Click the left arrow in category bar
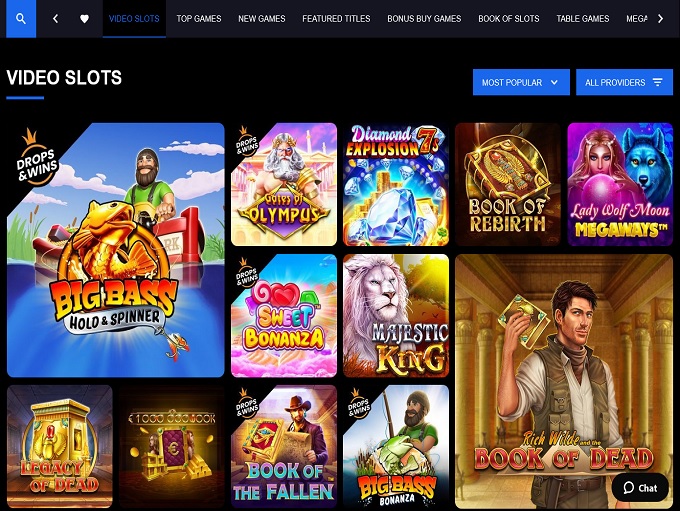 click(56, 19)
